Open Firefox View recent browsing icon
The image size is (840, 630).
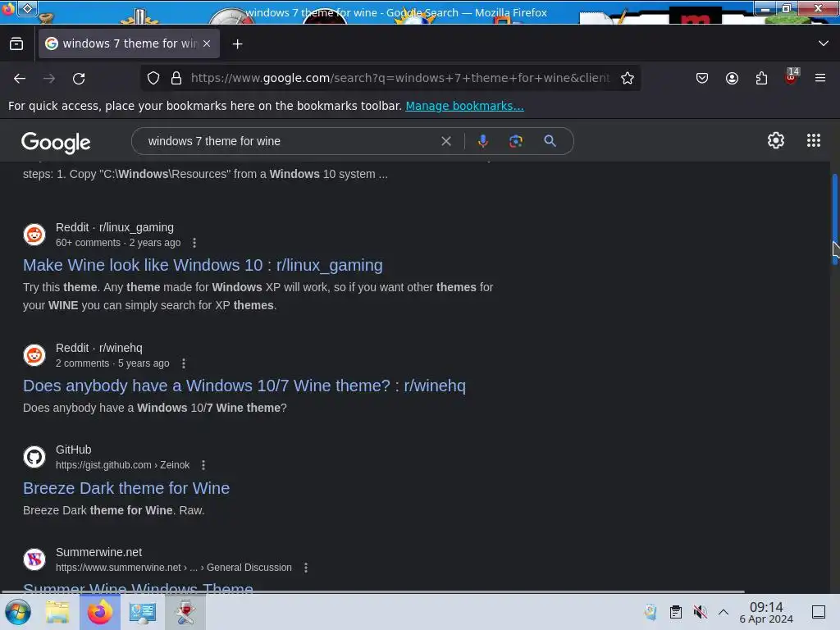pos(16,44)
